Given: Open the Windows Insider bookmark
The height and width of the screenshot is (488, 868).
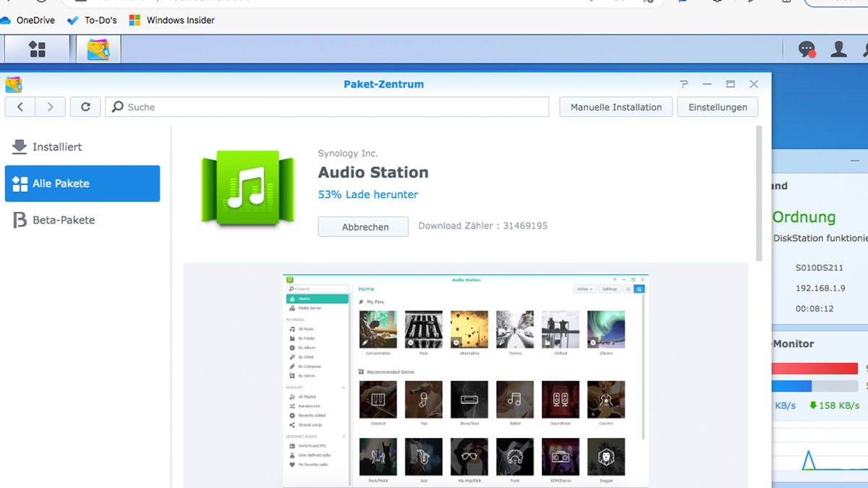Looking at the screenshot, I should [172, 20].
